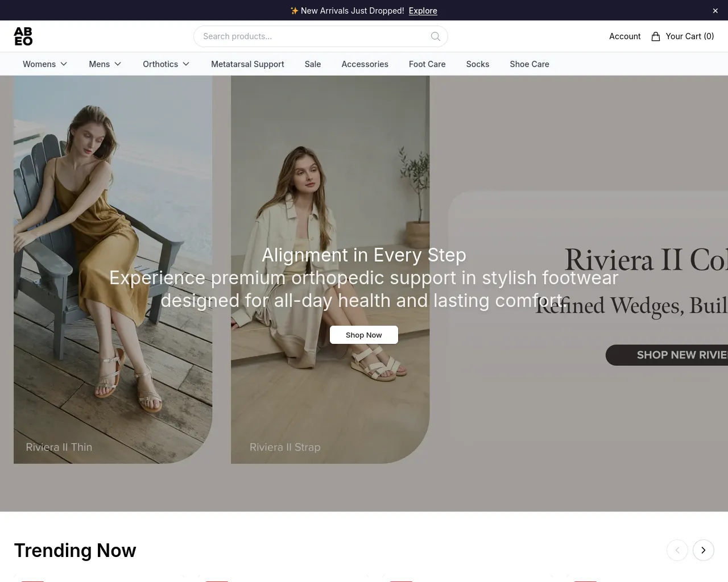Screen dimensions: 728x582
Task: Open the Sale category
Action: click(x=313, y=64)
